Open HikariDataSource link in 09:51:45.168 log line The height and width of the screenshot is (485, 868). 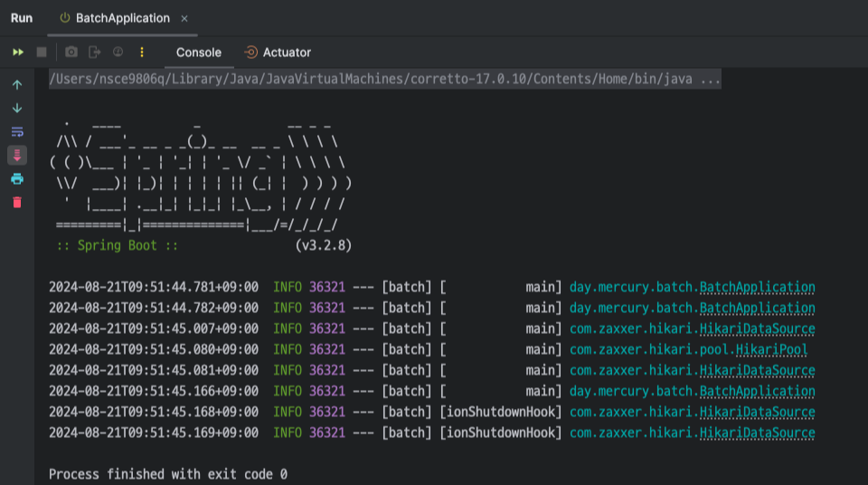point(758,412)
